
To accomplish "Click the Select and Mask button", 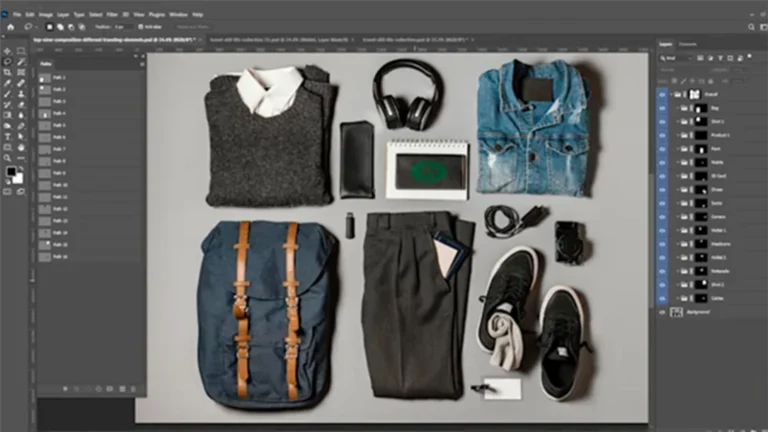I will pyautogui.click(x=192, y=27).
